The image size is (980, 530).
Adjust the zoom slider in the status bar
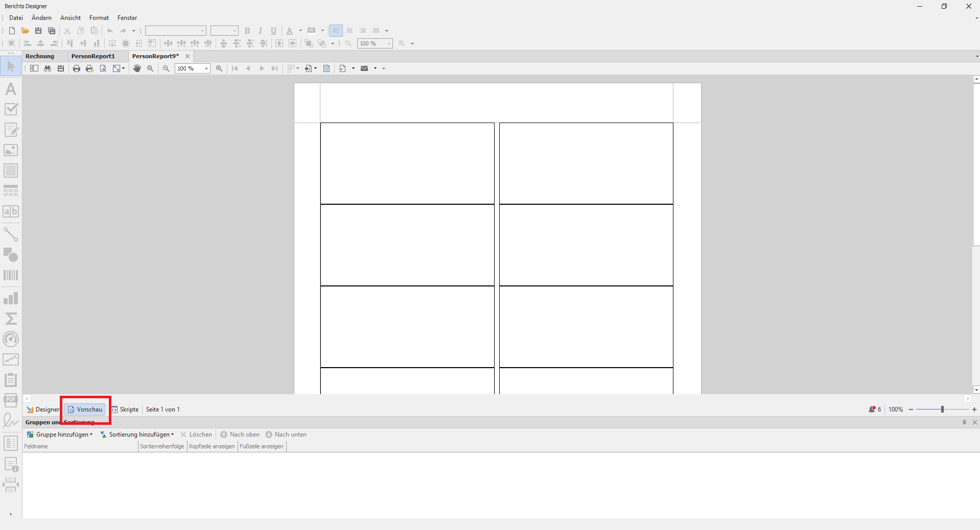coord(942,409)
